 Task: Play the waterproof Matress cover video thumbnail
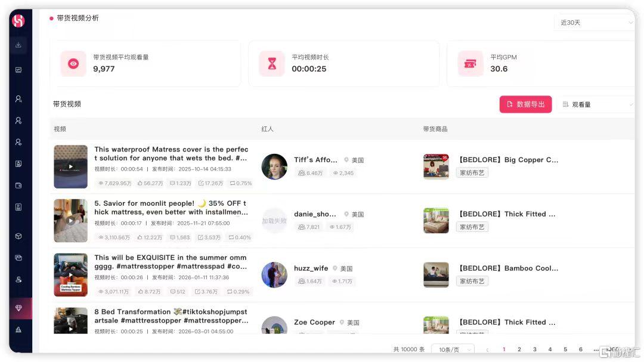(x=70, y=166)
